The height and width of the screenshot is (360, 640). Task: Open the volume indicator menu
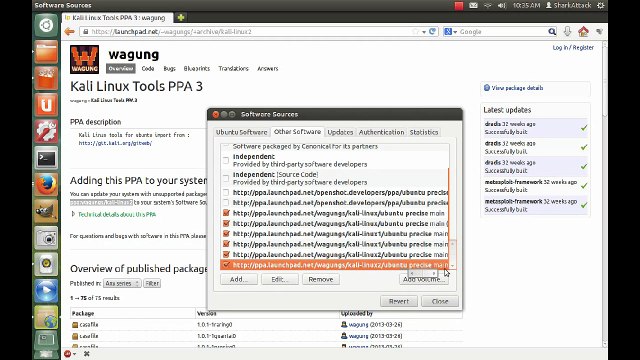click(502, 5)
